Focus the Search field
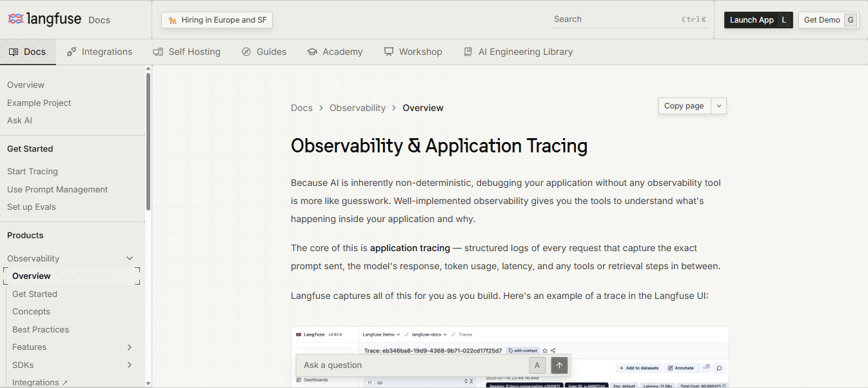 [x=630, y=19]
